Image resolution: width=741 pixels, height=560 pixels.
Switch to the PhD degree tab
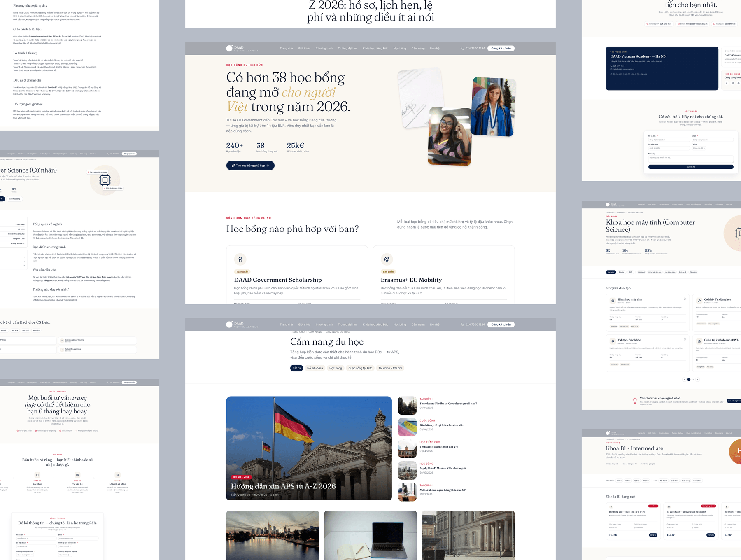click(631, 272)
